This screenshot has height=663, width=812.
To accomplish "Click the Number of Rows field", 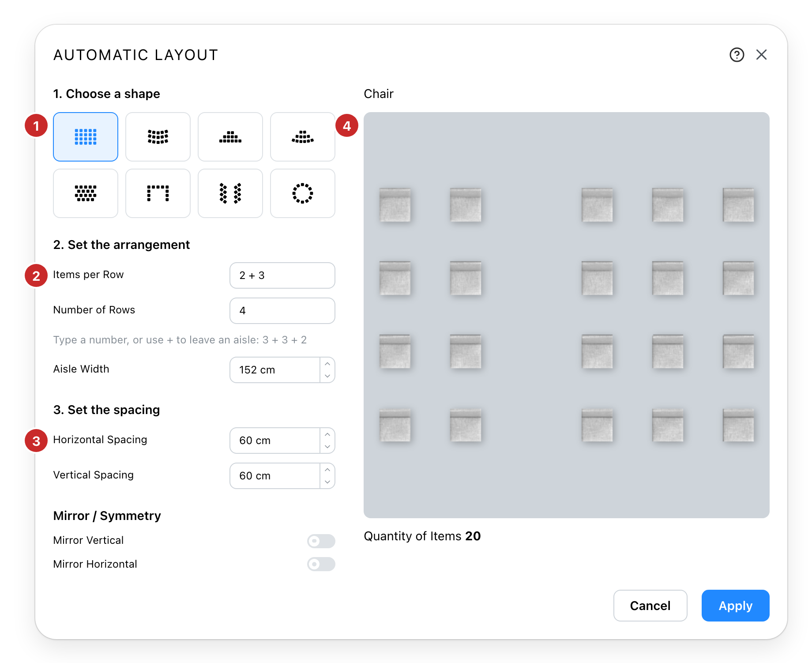I will tap(282, 311).
